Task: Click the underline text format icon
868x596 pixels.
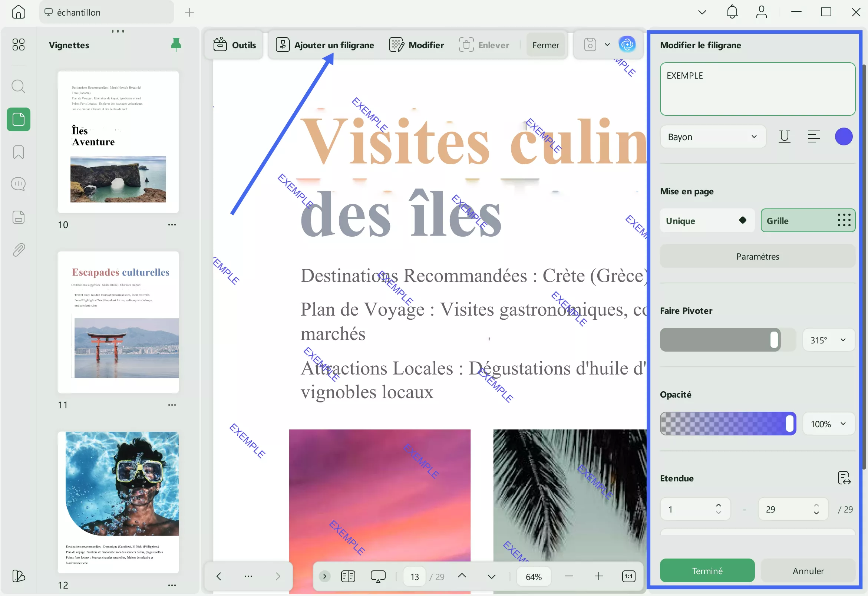Action: 784,137
